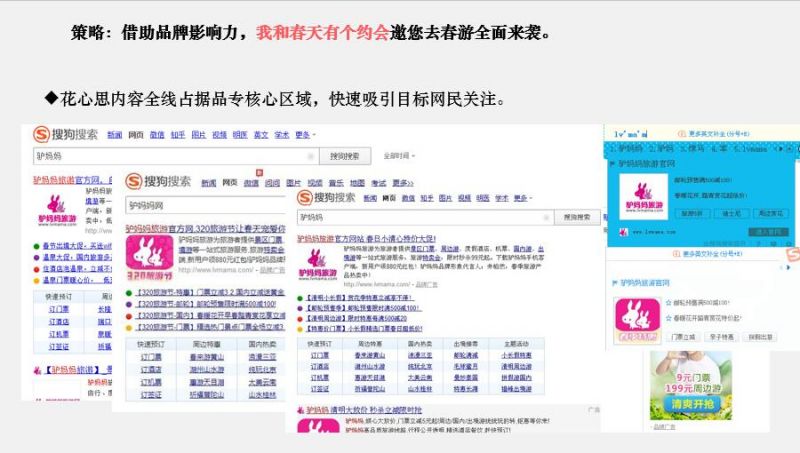
Task: Expand the 更多 menu in the front-most Sogou header
Action: [522, 198]
